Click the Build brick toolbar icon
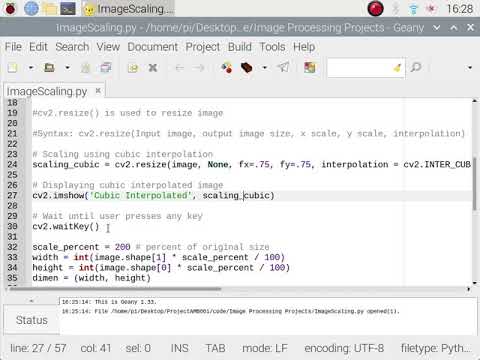The width and height of the screenshot is (480, 360). click(247, 68)
